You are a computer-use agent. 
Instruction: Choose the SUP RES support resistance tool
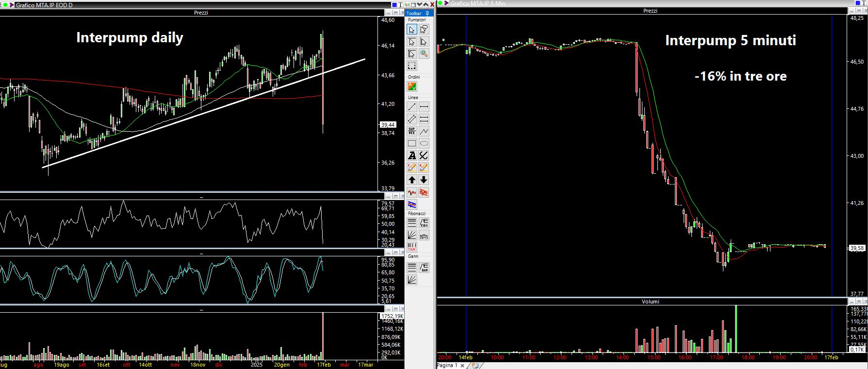[412, 131]
